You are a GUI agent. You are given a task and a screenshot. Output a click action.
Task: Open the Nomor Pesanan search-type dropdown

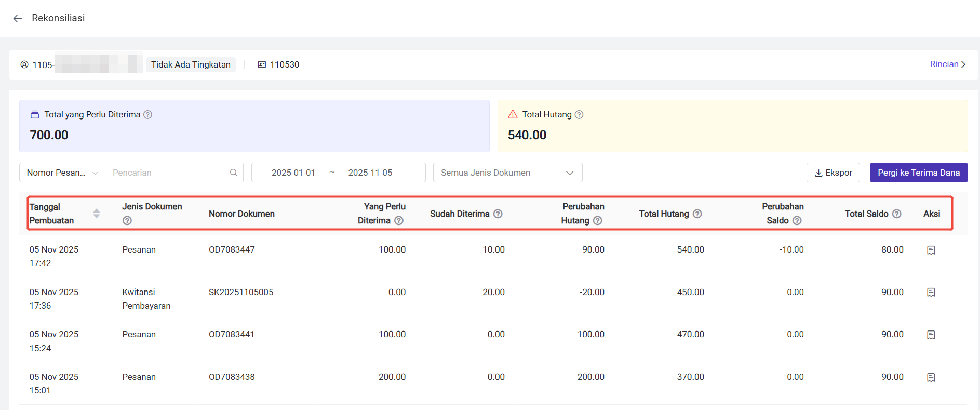[x=62, y=173]
